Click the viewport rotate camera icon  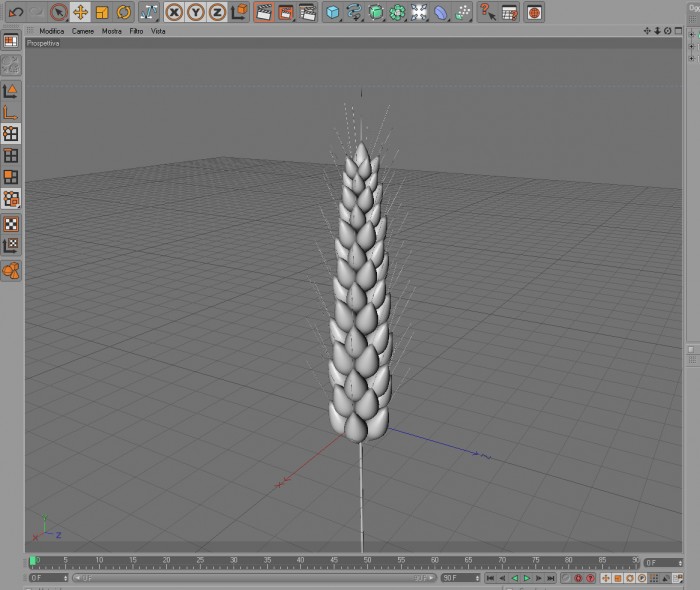667,31
